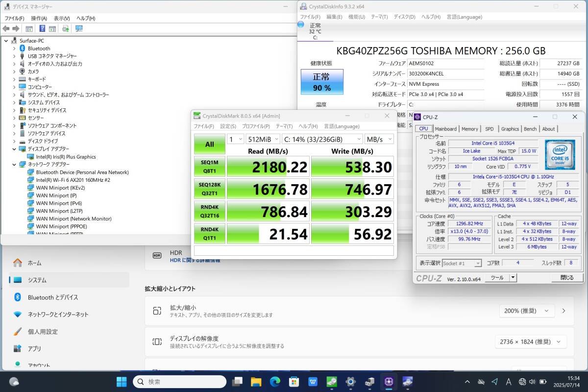Switch to the Bench tab in CPU-Z
The height and width of the screenshot is (392, 588).
tap(530, 129)
